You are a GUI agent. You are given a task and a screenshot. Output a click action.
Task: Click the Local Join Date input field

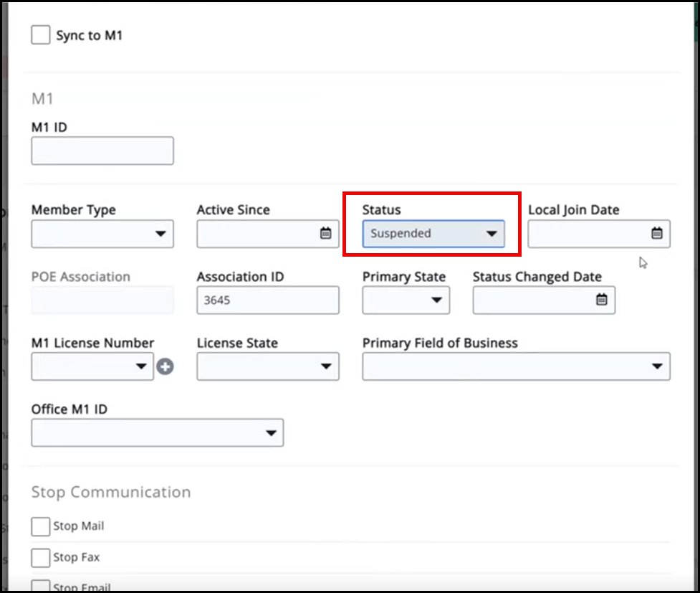[x=588, y=234]
